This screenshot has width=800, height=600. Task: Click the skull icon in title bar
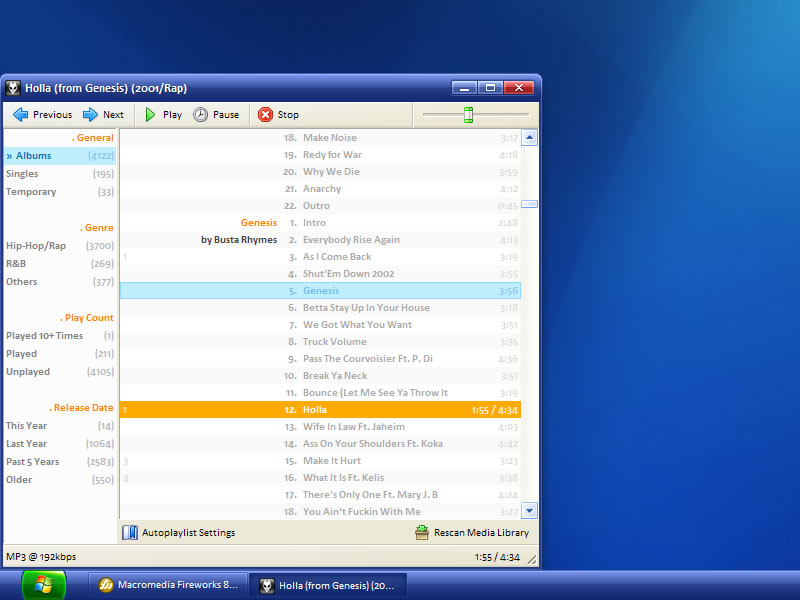coord(14,88)
